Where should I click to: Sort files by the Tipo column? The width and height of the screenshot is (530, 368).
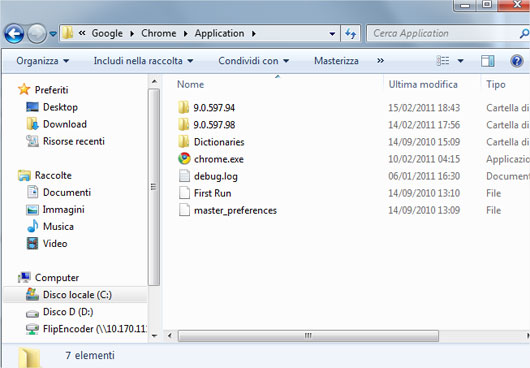(x=496, y=84)
